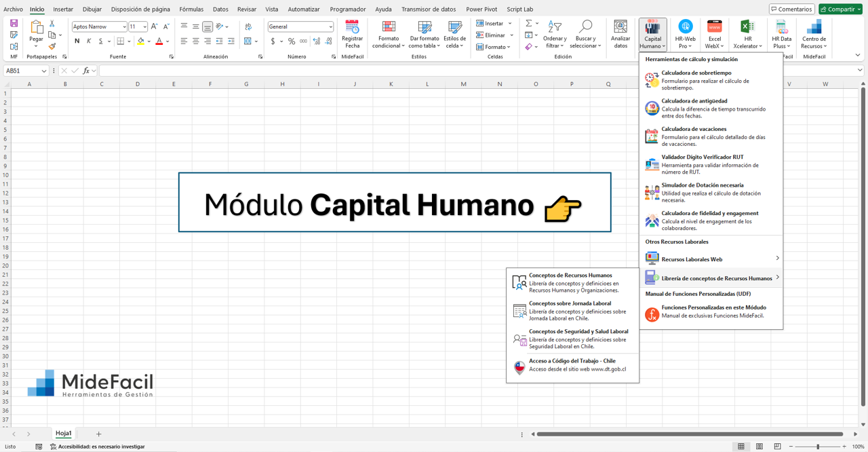Open Funciones Personalizadas en este Módulo manual
Image resolution: width=868 pixels, height=452 pixels.
pos(711,314)
